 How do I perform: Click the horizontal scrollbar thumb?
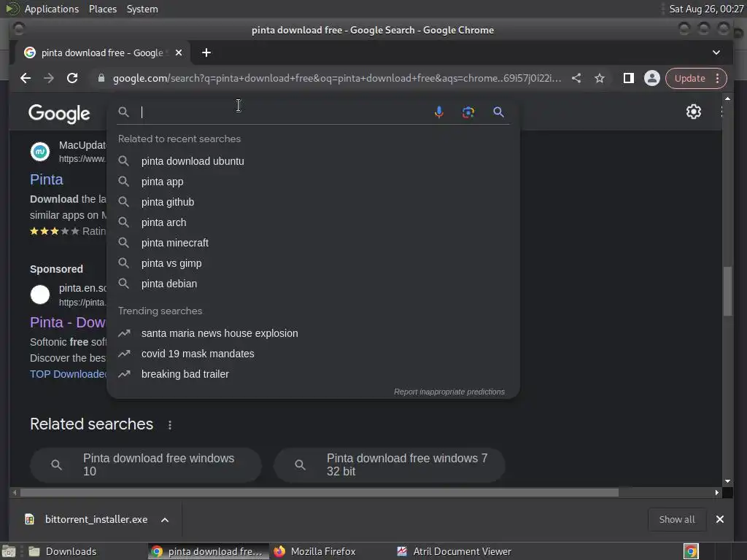320,492
